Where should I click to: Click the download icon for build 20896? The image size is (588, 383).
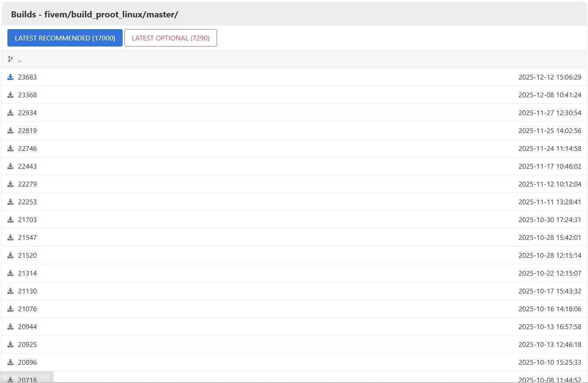10,362
